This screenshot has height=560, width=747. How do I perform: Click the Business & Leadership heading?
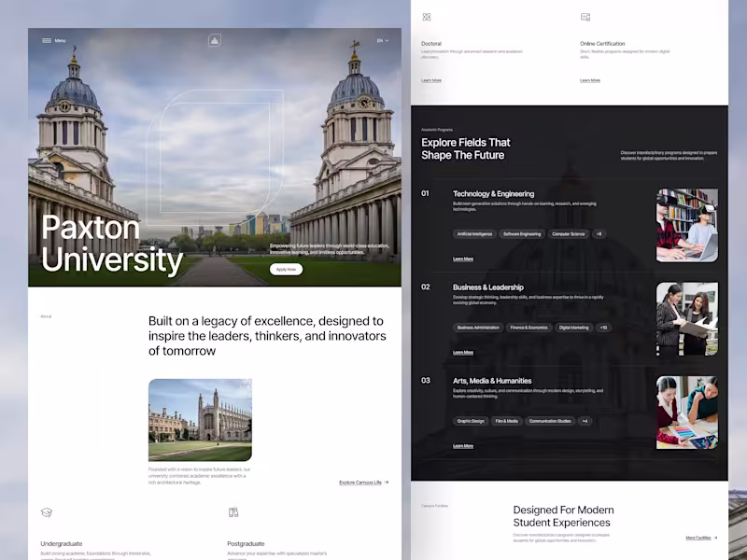click(487, 287)
